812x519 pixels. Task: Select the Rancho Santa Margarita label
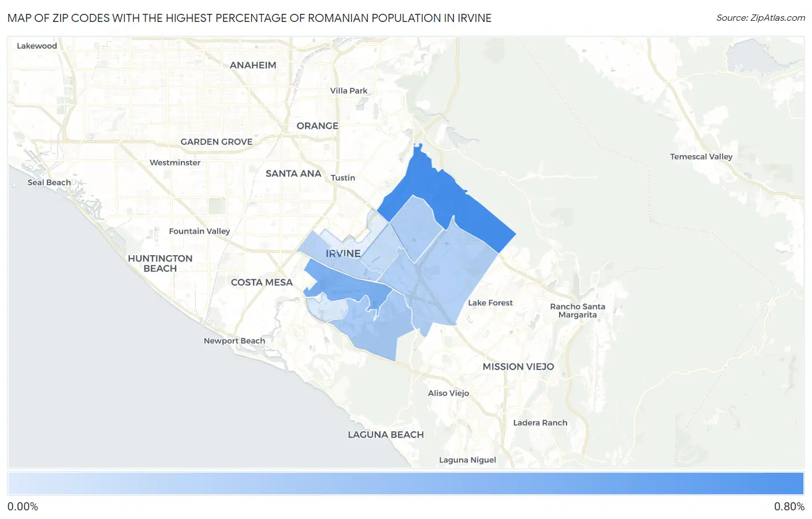578,311
